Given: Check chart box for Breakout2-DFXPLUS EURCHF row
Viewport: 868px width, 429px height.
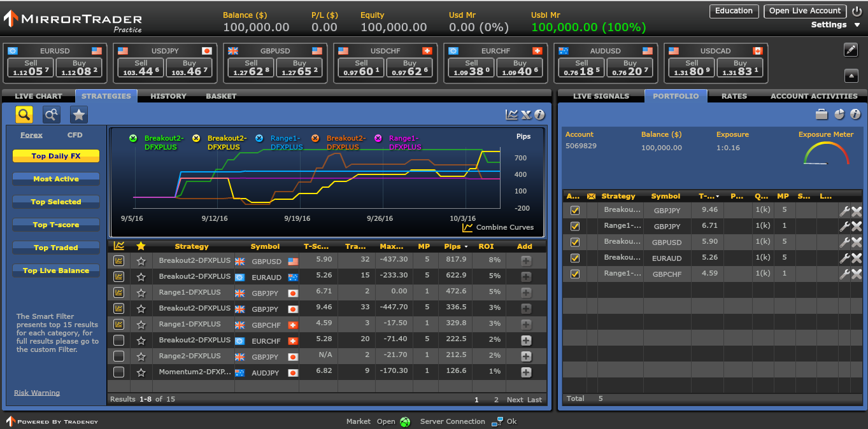Looking at the screenshot, I should pos(118,340).
